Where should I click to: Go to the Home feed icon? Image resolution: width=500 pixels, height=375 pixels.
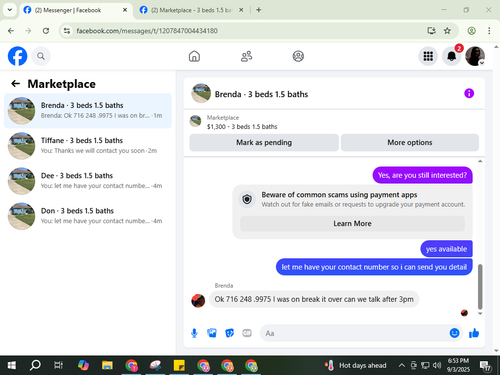(194, 56)
